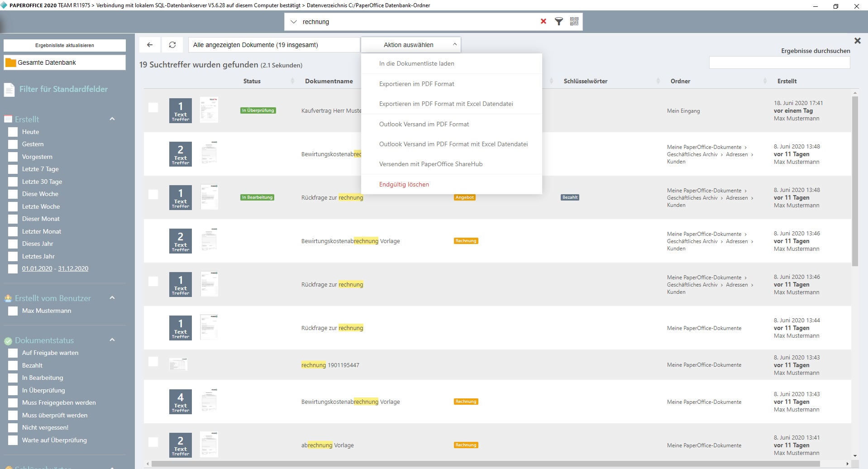Check the Max Mustermann user filter
Screen dimensions: 868x469
click(13, 311)
